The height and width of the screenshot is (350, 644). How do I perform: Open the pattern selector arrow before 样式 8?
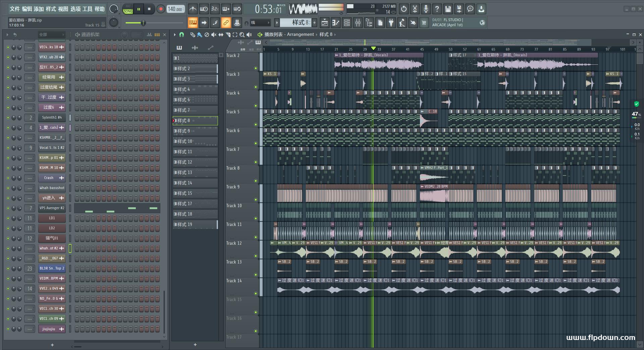pos(277,23)
